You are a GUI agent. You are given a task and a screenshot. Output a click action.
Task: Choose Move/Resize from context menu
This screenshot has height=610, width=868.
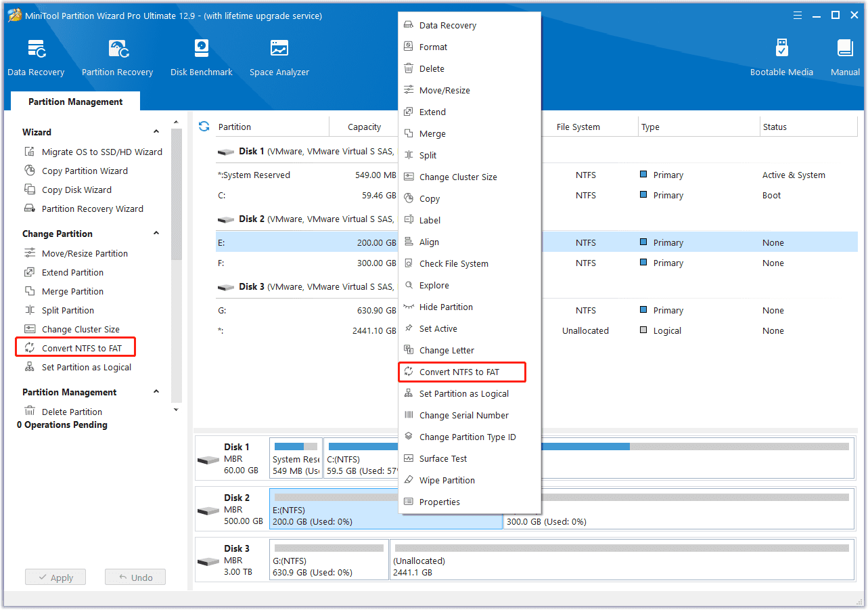pos(469,90)
